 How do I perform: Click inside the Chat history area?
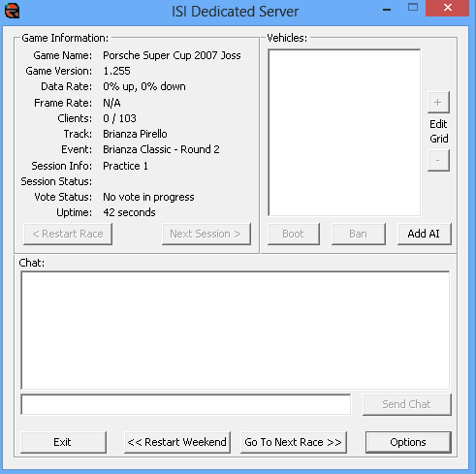(236, 331)
